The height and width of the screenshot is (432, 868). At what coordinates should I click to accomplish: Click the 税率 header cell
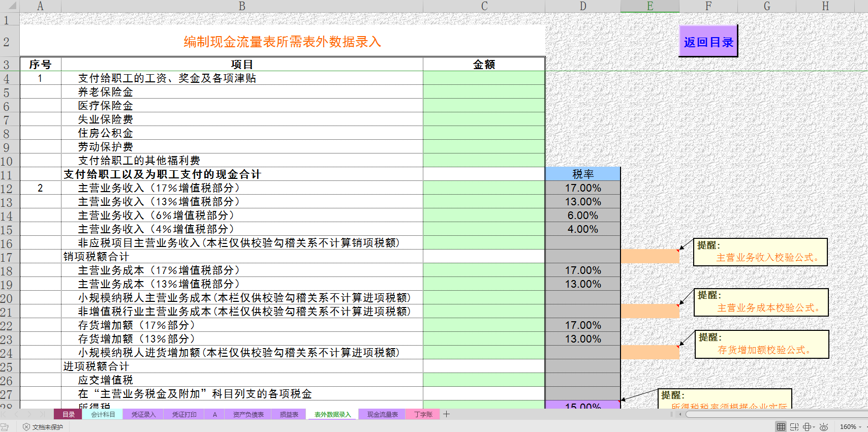(x=583, y=174)
